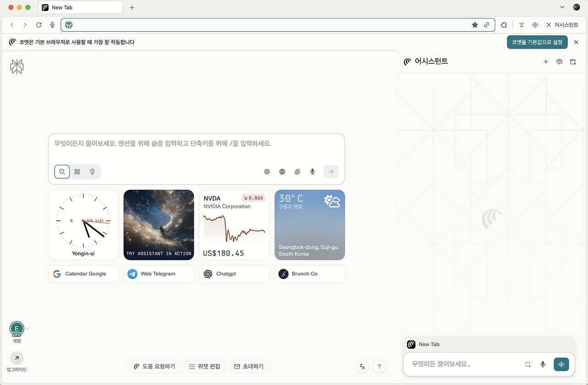Switch to the Labs lightbulb mode
The width and height of the screenshot is (588, 385).
pos(92,172)
